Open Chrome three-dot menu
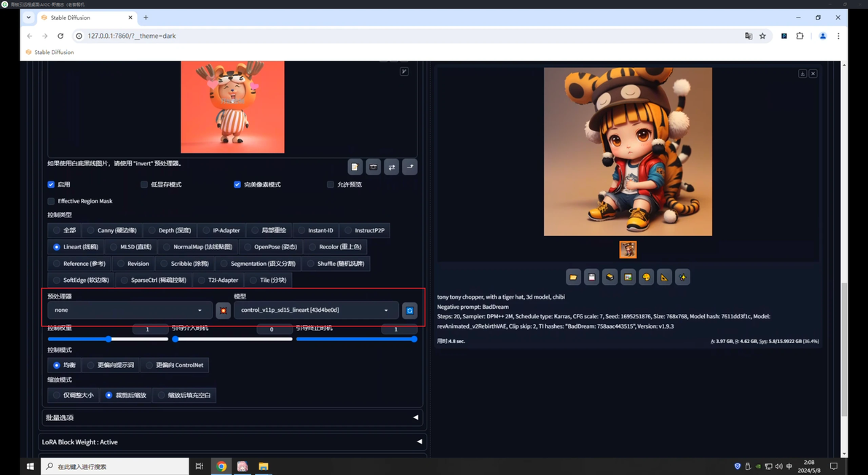This screenshot has height=475, width=868. click(838, 36)
